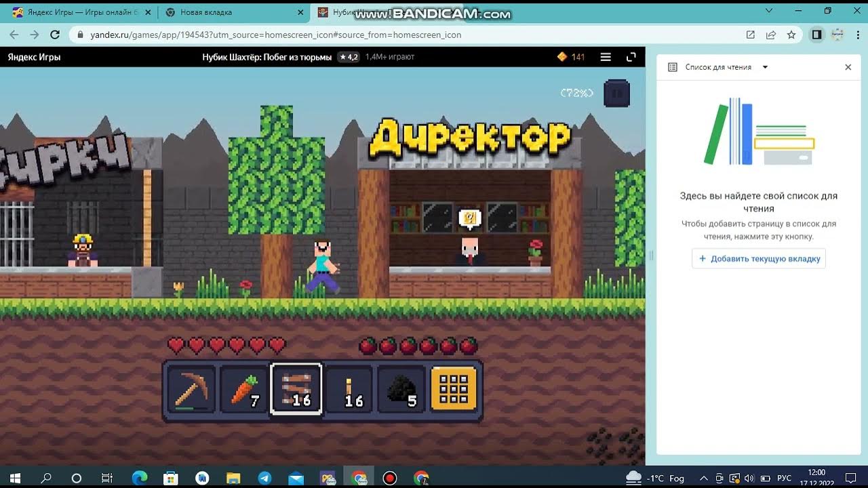The width and height of the screenshot is (868, 488).
Task: Launch Microsoft Edge from taskbar
Action: click(x=139, y=478)
